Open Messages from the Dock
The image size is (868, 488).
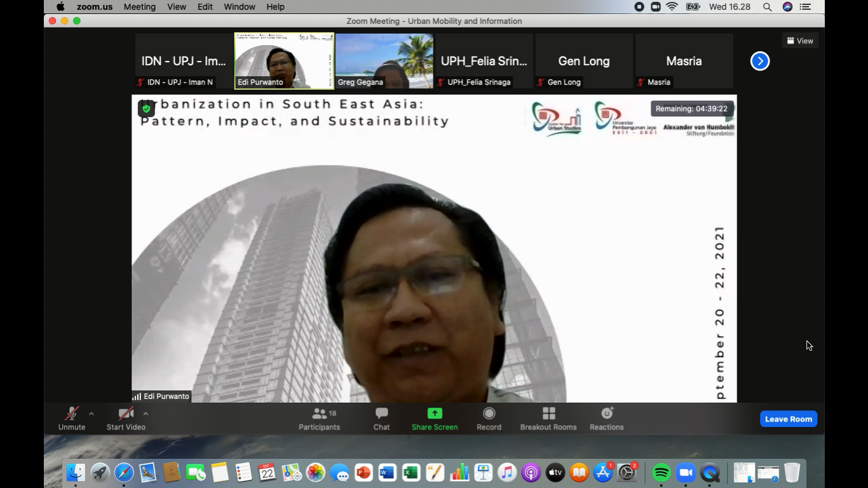[339, 473]
